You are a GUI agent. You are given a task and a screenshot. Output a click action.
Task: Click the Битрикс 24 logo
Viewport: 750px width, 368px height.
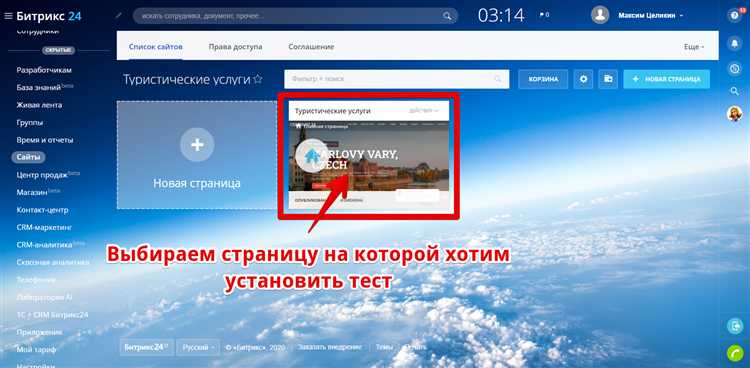click(x=49, y=16)
